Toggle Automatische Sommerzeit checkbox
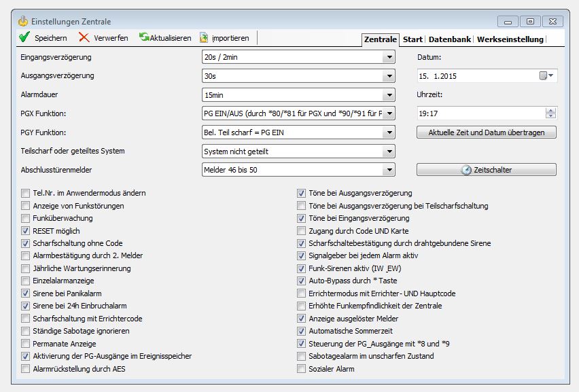This screenshot has width=579, height=392. pyautogui.click(x=302, y=331)
